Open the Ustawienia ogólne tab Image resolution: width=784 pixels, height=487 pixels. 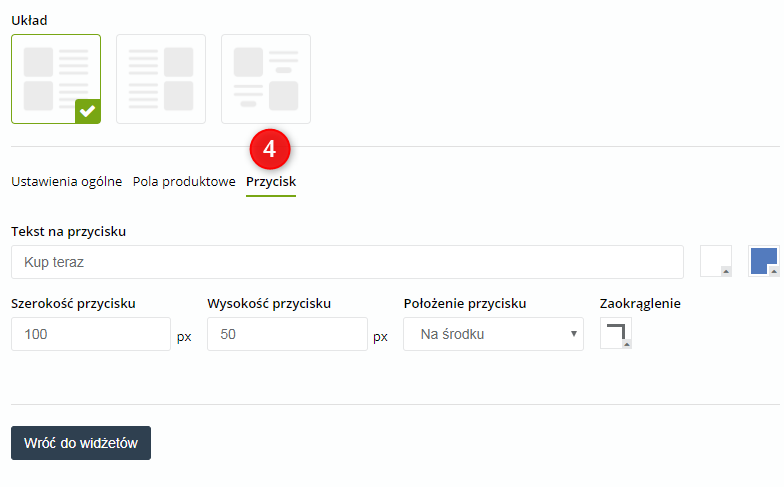point(66,182)
